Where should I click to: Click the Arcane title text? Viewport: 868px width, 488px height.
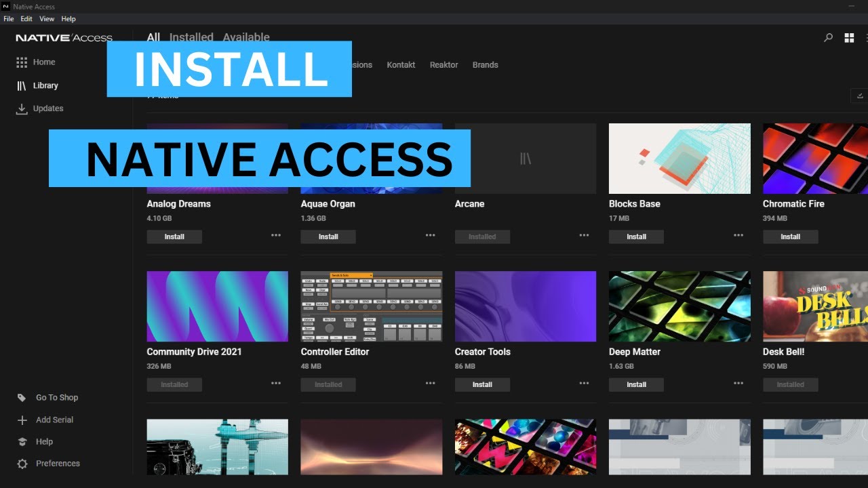[469, 204]
